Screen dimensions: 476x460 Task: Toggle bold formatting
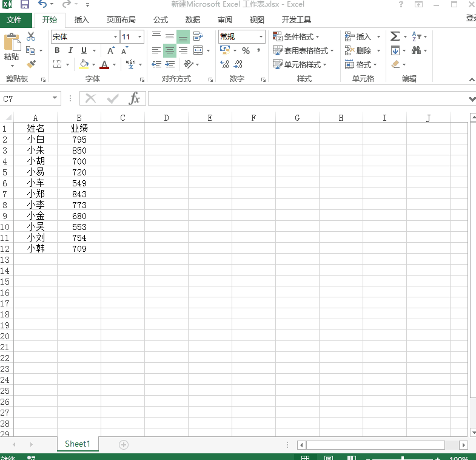[57, 50]
